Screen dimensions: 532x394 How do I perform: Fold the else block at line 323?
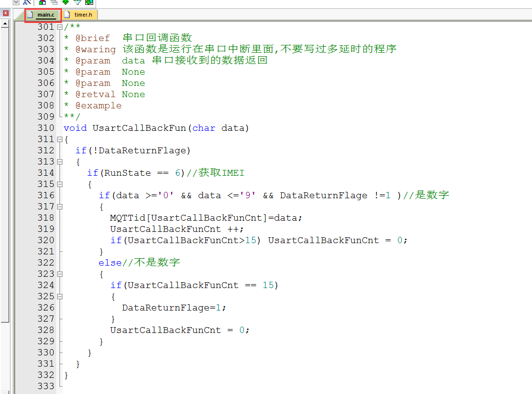click(x=59, y=274)
